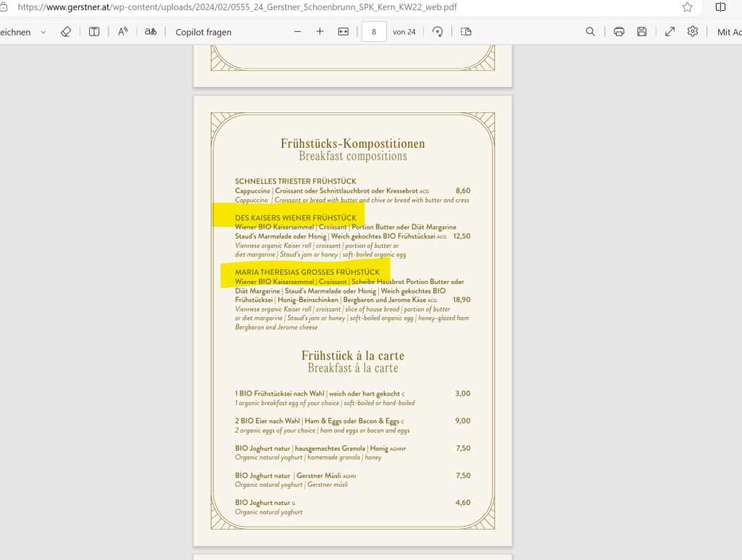Zoom out with the minus button
Screen dimensions: 742x560
(x=297, y=32)
